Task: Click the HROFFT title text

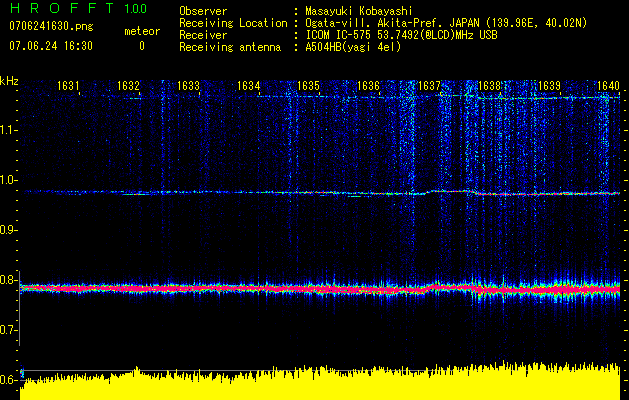Action: click(x=58, y=8)
